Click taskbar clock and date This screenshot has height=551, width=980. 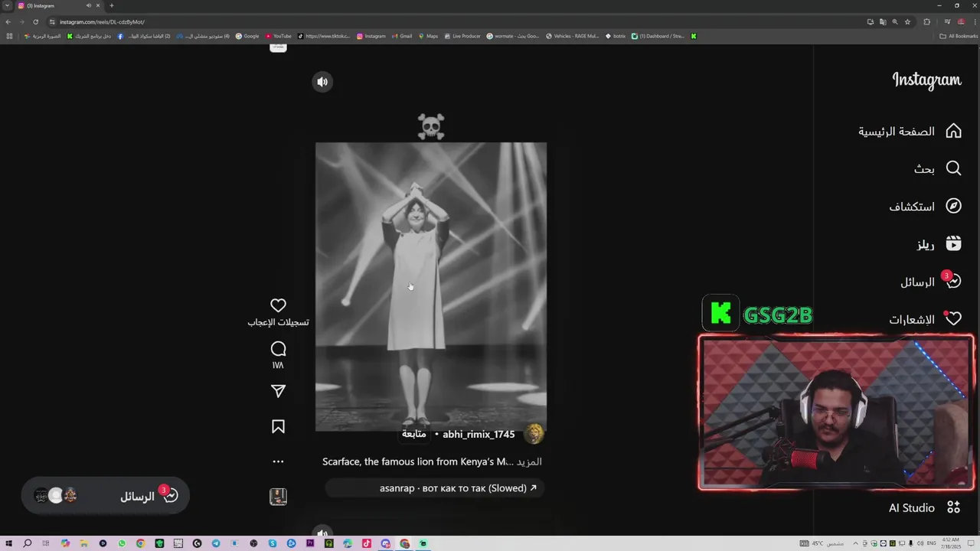[x=950, y=543]
